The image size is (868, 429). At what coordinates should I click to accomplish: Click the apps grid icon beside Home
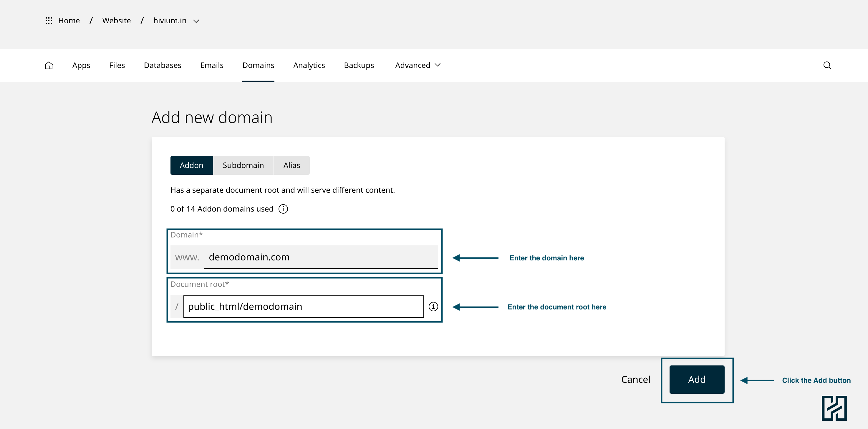pyautogui.click(x=49, y=21)
